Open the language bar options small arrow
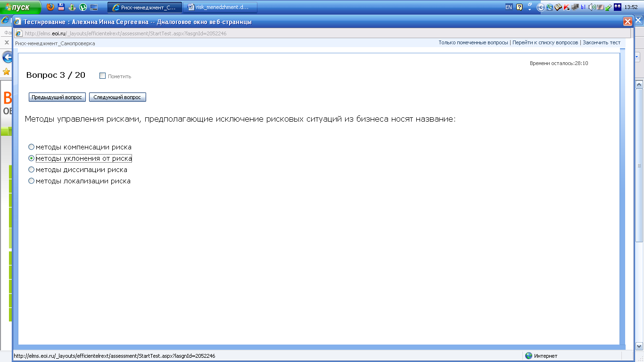This screenshot has width=644, height=362. point(530,9)
